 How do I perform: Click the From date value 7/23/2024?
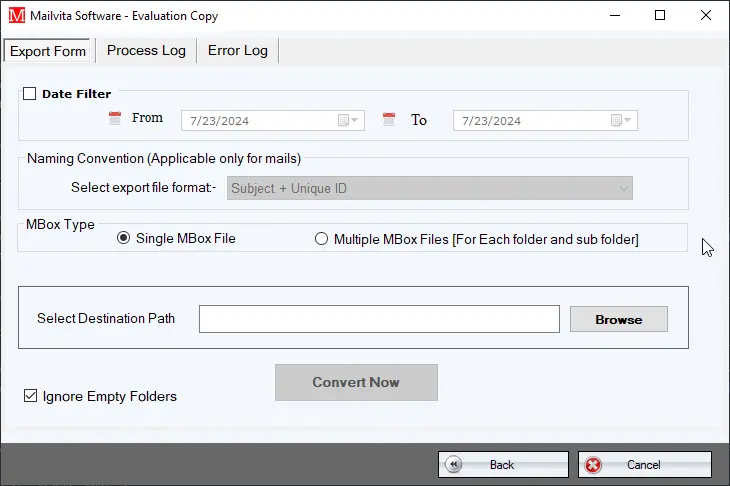[x=219, y=121]
